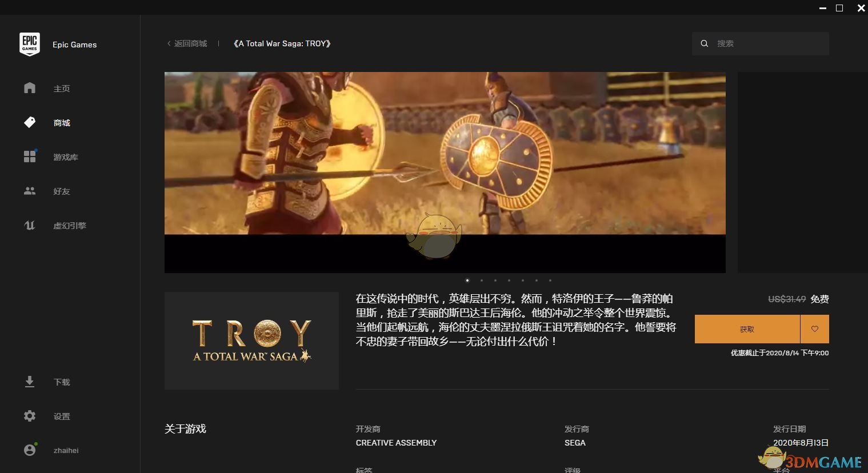Image resolution: width=868 pixels, height=473 pixels.
Task: Open the 好友 friends icon
Action: point(30,191)
